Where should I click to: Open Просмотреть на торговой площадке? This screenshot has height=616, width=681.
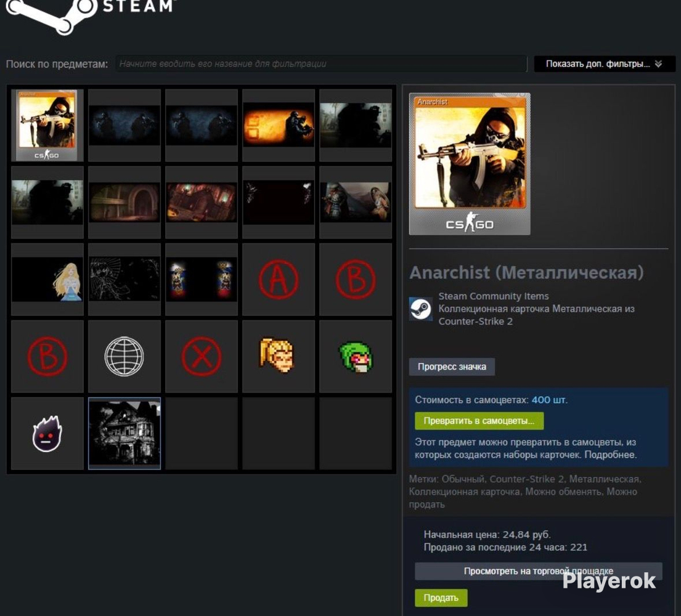pyautogui.click(x=539, y=571)
